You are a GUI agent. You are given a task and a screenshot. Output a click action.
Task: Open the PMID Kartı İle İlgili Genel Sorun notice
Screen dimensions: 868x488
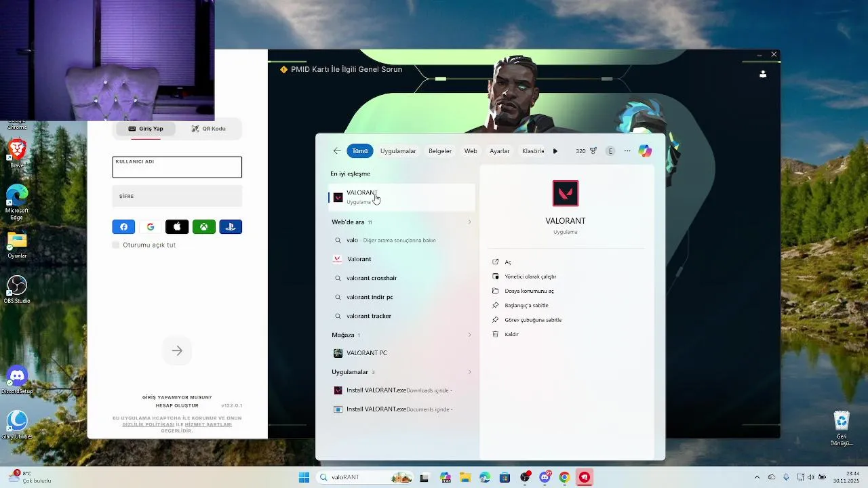341,69
